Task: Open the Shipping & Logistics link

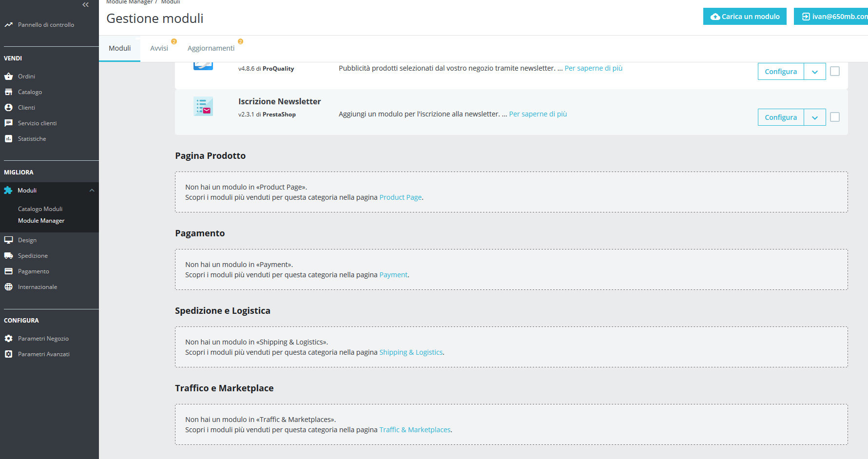Action: pos(411,352)
